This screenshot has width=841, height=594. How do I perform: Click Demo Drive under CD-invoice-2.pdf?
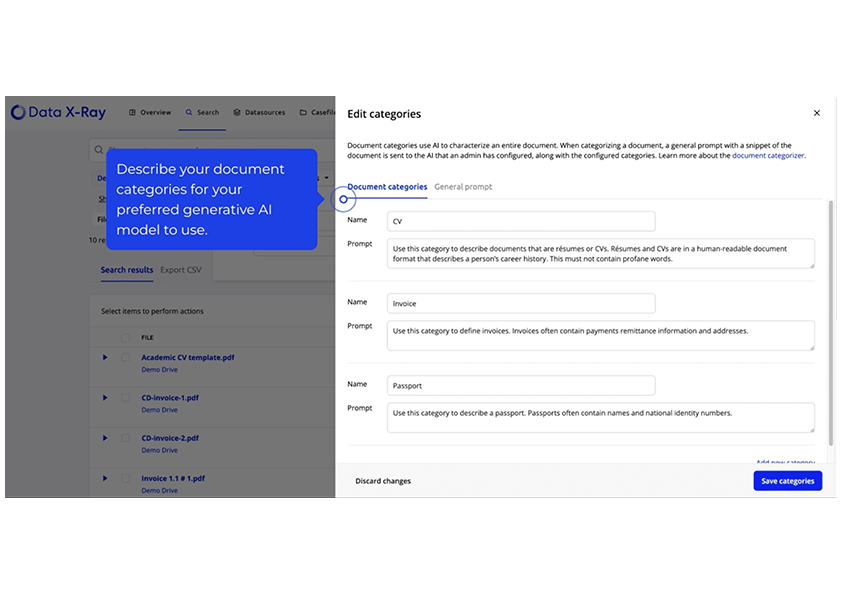point(159,450)
